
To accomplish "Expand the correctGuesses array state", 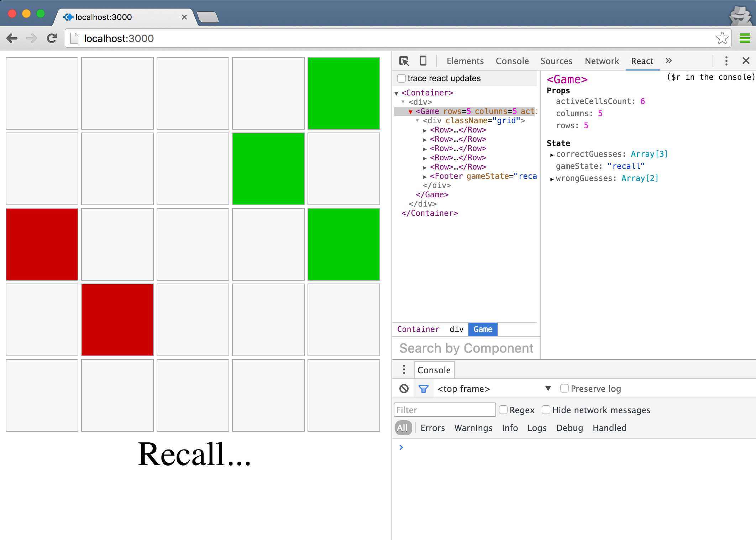I will [x=552, y=155].
